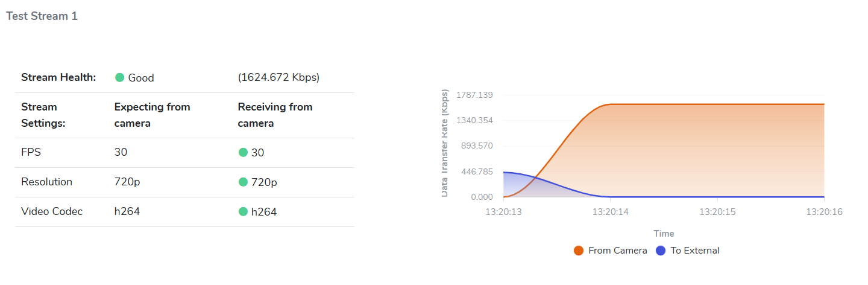Click the Expecting from camera column header
This screenshot has height=285, width=868.
click(x=152, y=115)
